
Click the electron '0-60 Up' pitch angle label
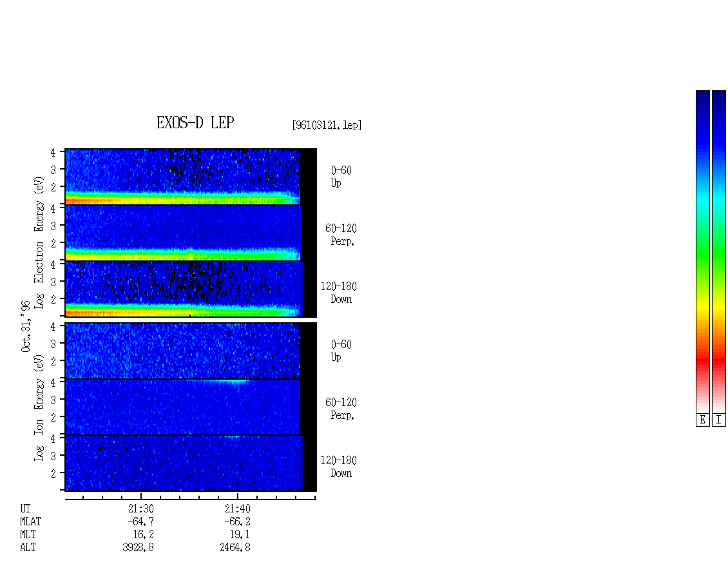[x=341, y=177]
